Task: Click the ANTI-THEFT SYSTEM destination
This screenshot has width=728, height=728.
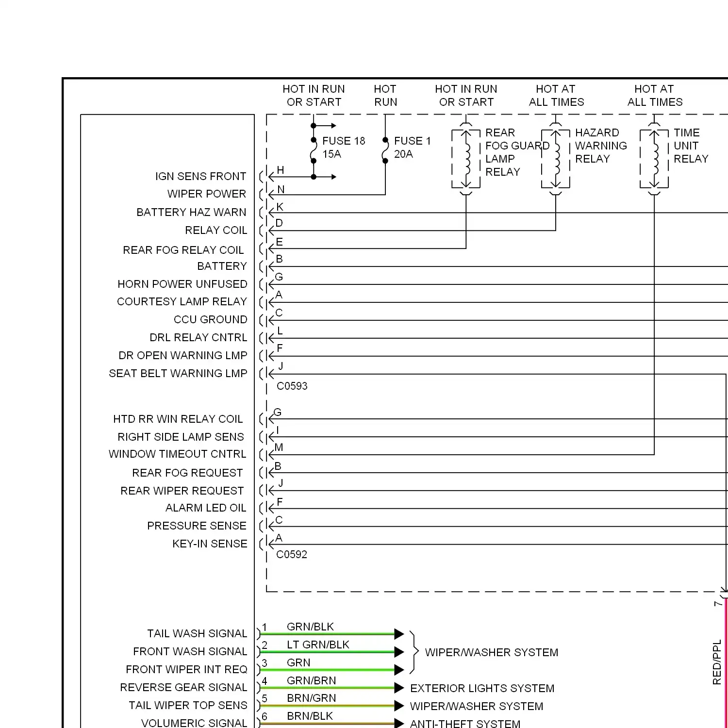Action: pyautogui.click(x=465, y=724)
